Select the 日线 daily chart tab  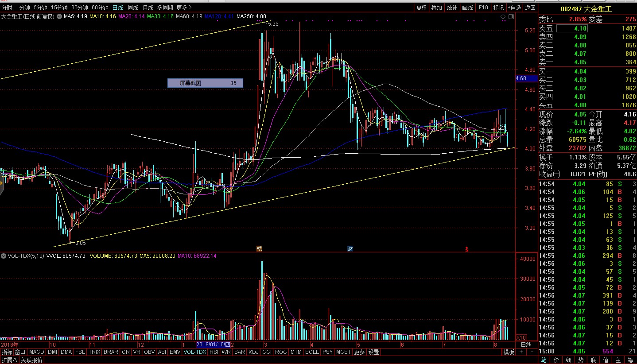pos(118,8)
